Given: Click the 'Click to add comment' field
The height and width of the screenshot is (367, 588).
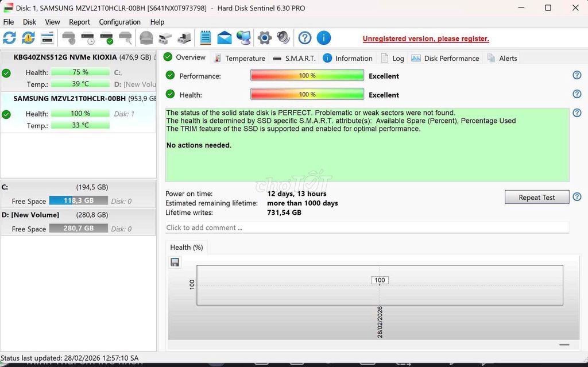Looking at the screenshot, I should coord(367,227).
